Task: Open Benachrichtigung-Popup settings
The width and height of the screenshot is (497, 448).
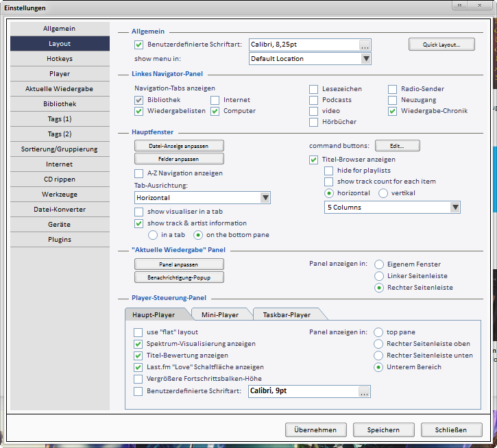Action: coord(179,277)
